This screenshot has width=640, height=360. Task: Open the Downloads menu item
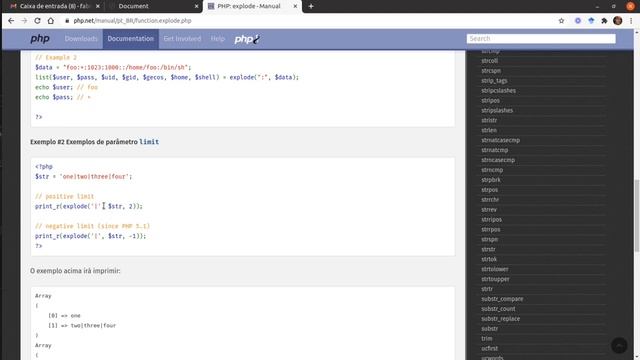81,39
